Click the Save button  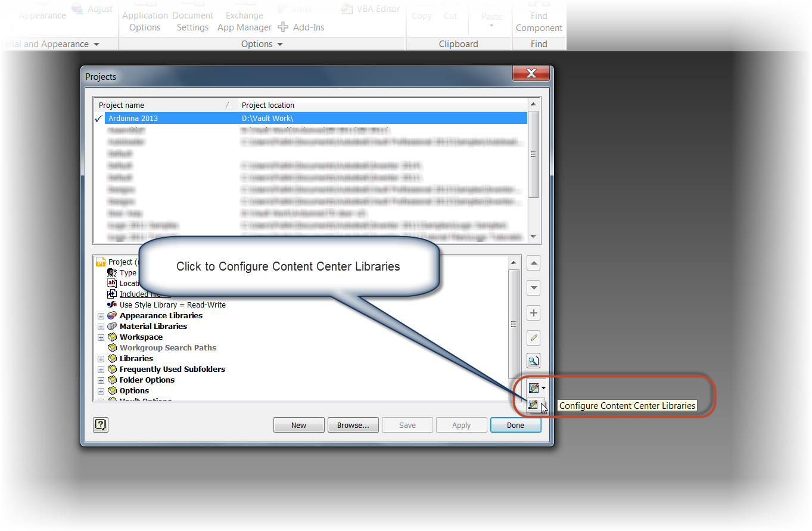(x=407, y=425)
